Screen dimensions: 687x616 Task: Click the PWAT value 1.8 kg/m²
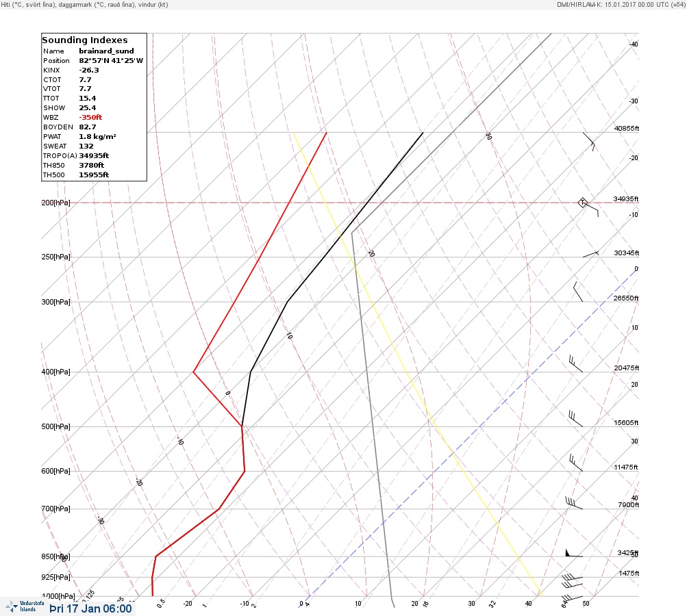click(97, 137)
